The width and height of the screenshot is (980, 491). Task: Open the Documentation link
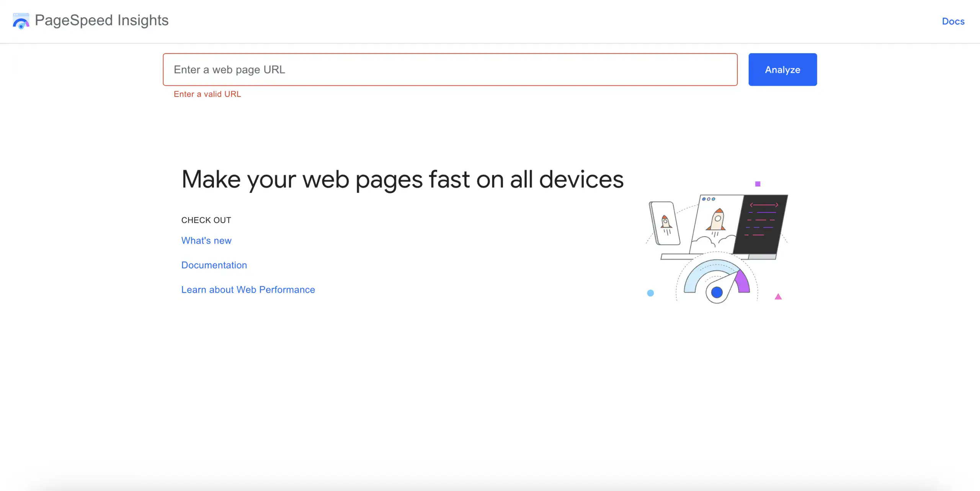pyautogui.click(x=214, y=265)
